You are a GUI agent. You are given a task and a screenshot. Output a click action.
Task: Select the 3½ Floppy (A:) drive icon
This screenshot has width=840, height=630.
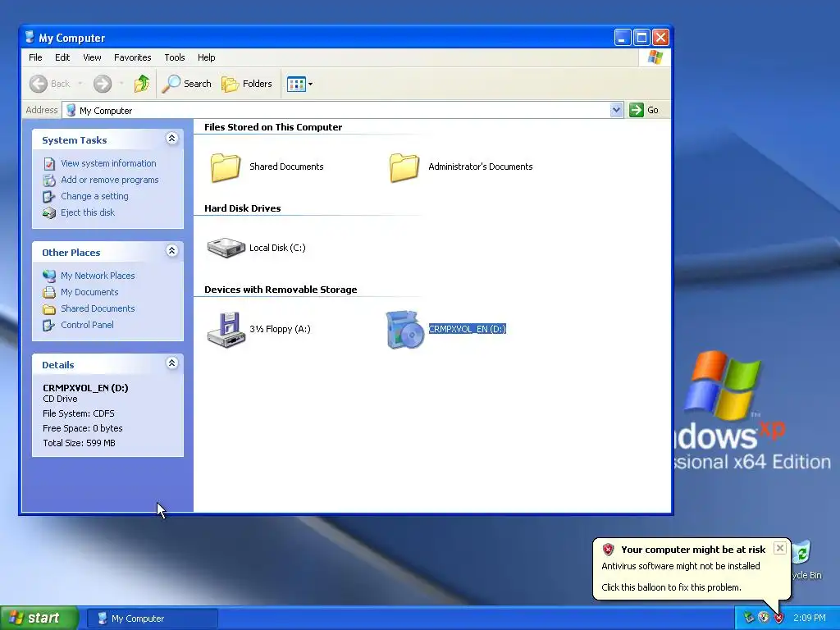(226, 330)
